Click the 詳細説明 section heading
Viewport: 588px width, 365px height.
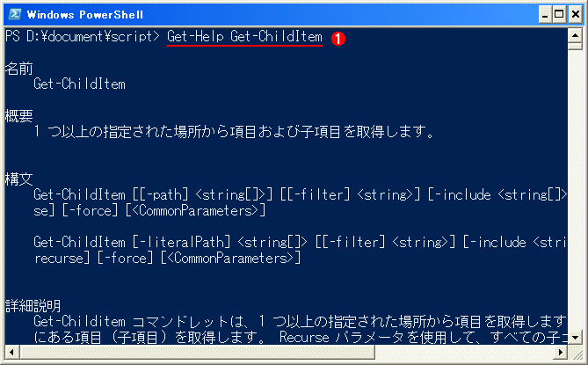click(x=33, y=306)
